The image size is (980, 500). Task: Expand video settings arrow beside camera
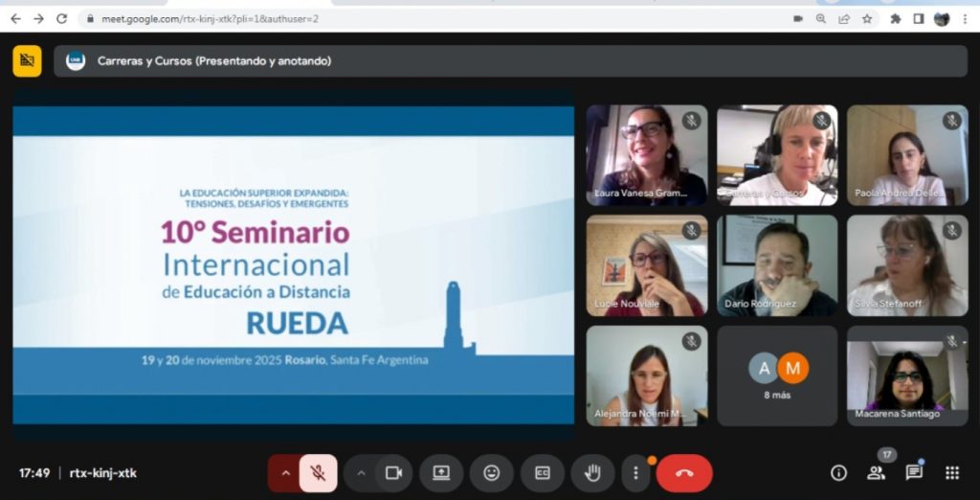click(361, 473)
